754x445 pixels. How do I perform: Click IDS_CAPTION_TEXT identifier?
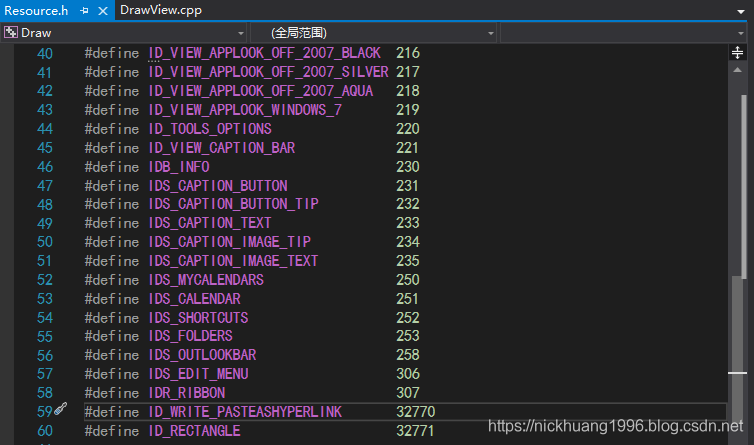(x=210, y=223)
